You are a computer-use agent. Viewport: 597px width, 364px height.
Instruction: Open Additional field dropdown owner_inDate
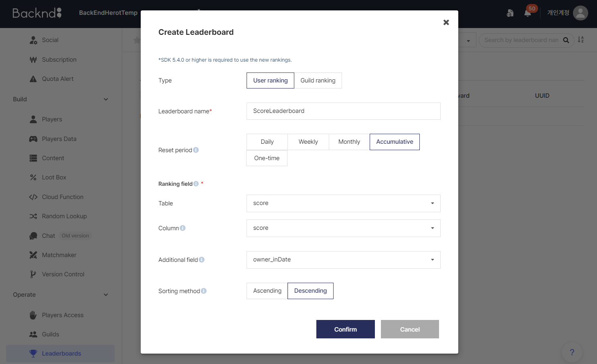(x=344, y=260)
